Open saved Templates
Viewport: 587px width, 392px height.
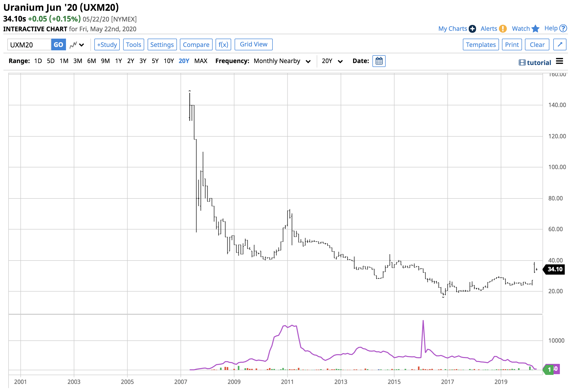tap(481, 44)
